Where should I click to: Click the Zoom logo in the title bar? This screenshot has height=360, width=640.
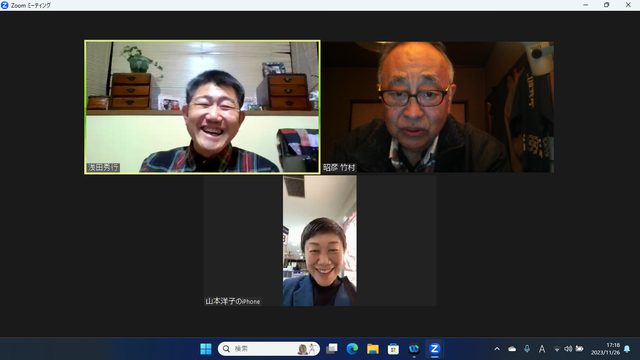point(4,5)
